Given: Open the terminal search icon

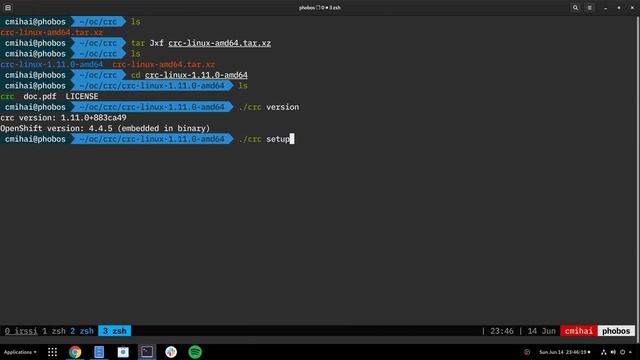Looking at the screenshot, I should pyautogui.click(x=575, y=8).
